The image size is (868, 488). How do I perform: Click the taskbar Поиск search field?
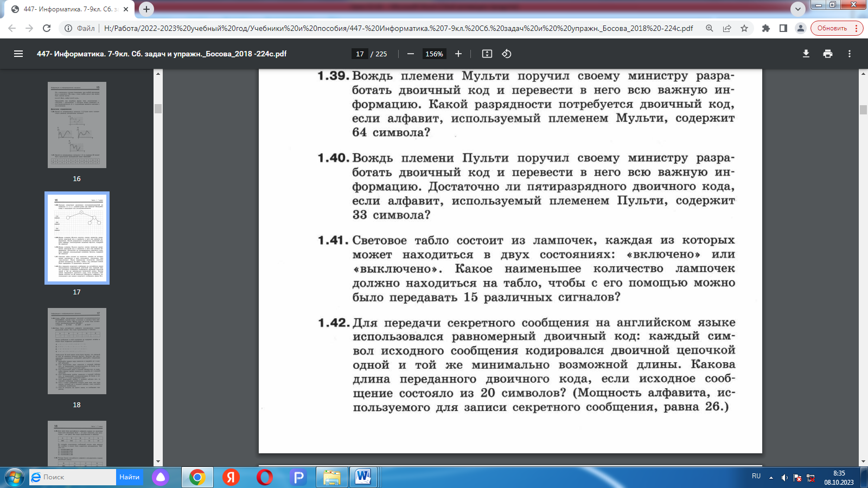[73, 477]
